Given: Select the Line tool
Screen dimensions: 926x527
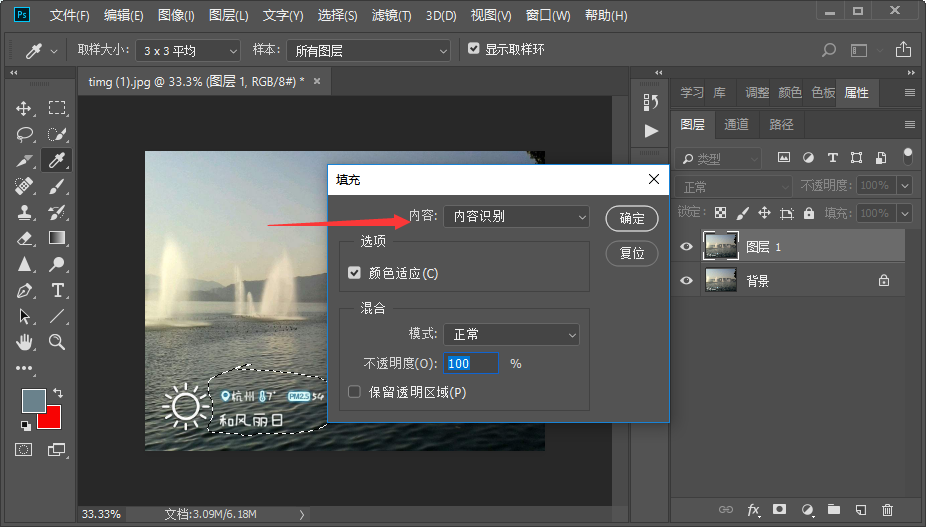Looking at the screenshot, I should coord(57,316).
